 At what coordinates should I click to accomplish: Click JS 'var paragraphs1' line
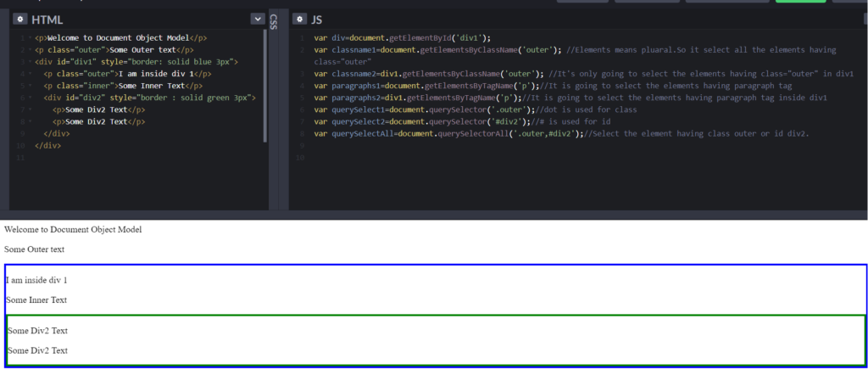click(x=553, y=86)
